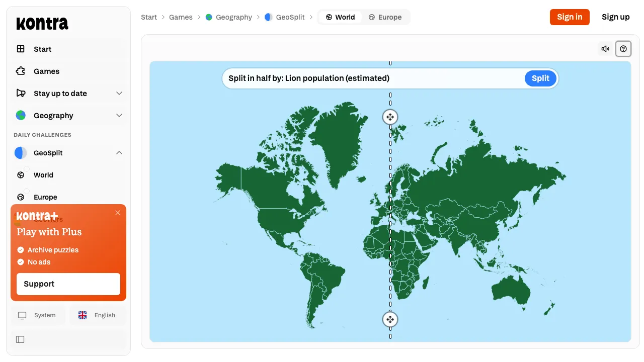Click the "Archive puzzles" feature text
The width and height of the screenshot is (644, 362).
point(53,250)
